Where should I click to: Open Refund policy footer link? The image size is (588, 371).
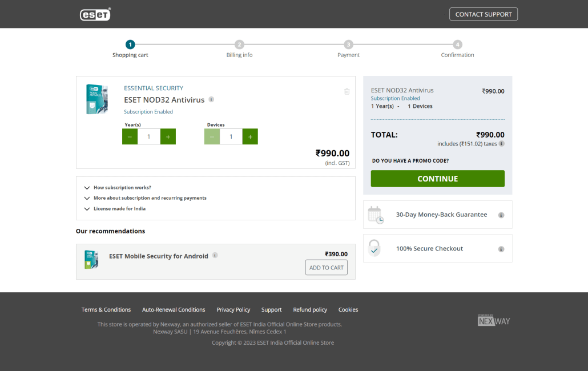(310, 309)
